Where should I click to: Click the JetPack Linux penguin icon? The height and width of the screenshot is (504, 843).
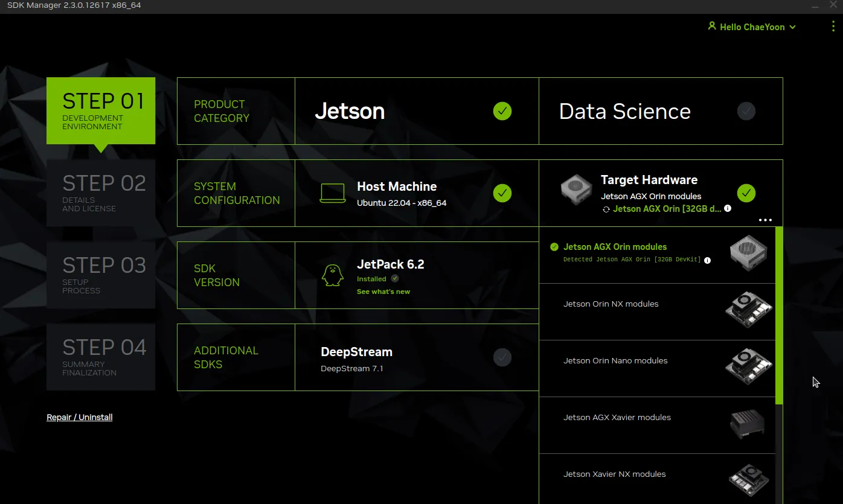coord(332,275)
